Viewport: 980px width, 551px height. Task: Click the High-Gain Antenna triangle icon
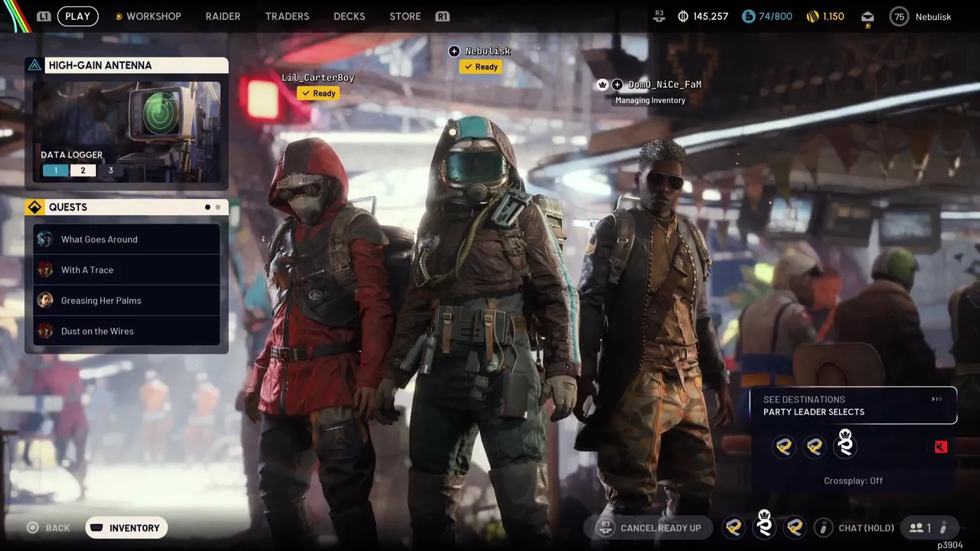click(34, 65)
